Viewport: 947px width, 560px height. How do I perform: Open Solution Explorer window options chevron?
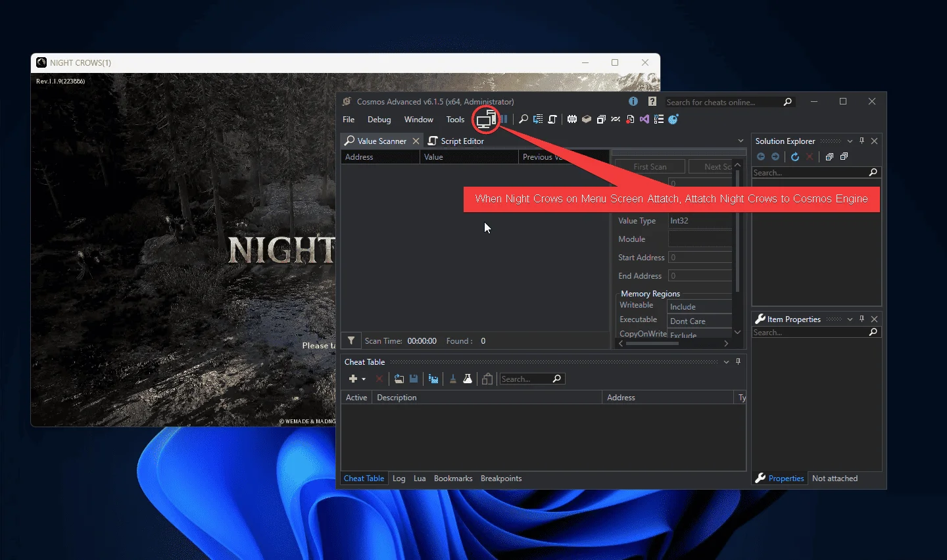850,141
